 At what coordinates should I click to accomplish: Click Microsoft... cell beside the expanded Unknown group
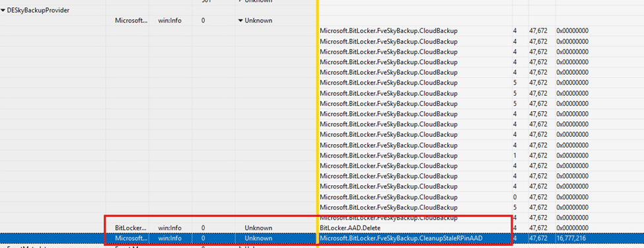click(131, 21)
